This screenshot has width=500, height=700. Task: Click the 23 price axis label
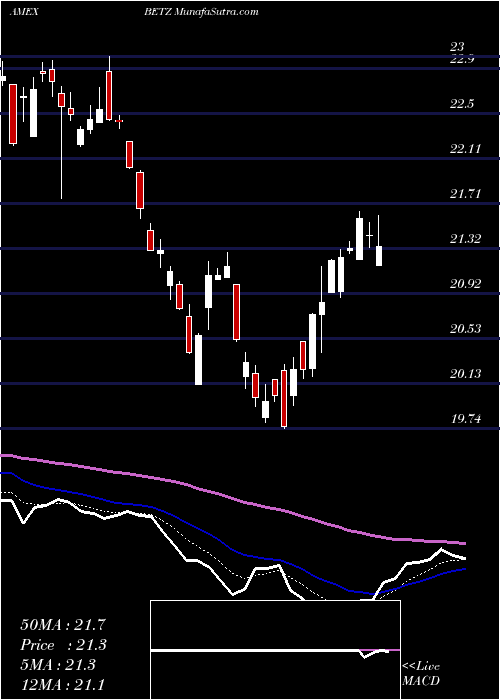click(457, 46)
